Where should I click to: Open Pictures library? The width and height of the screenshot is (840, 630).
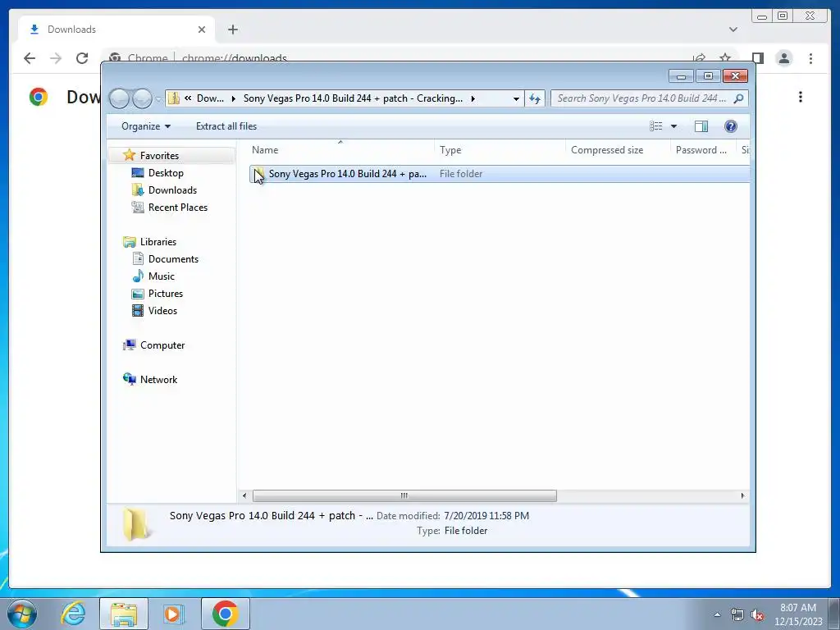(x=166, y=294)
